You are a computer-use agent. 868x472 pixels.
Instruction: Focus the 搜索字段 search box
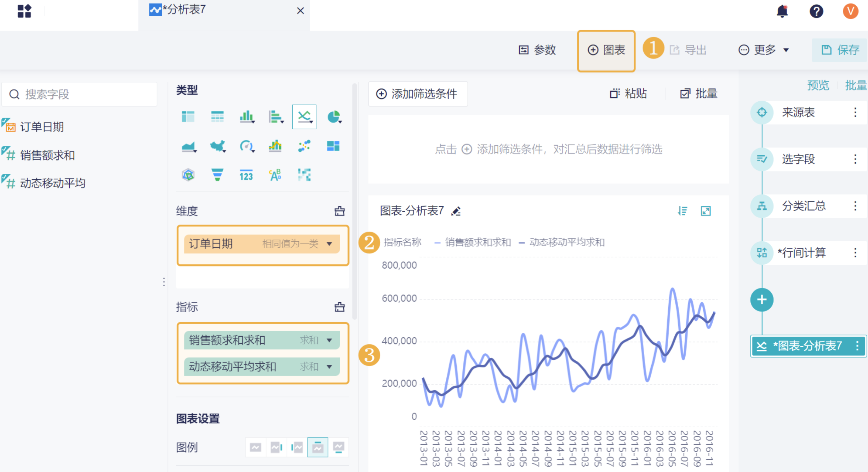[80, 94]
